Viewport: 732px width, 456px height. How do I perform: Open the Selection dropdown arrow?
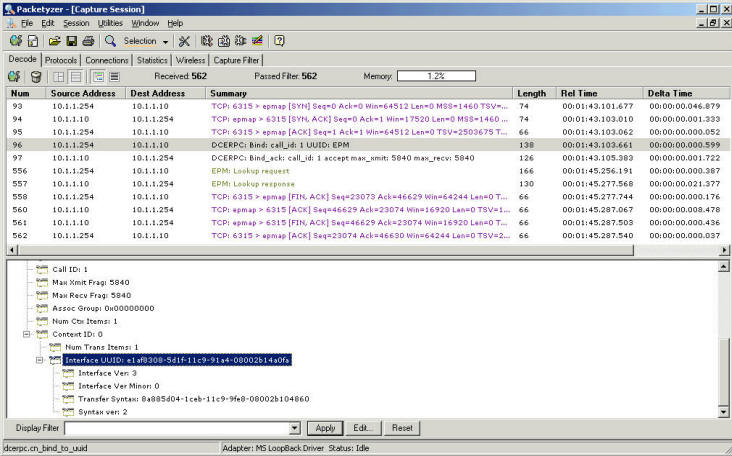(x=165, y=42)
